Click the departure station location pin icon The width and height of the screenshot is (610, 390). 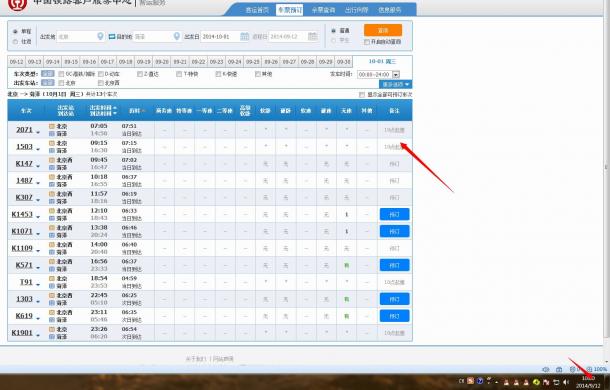tap(100, 37)
